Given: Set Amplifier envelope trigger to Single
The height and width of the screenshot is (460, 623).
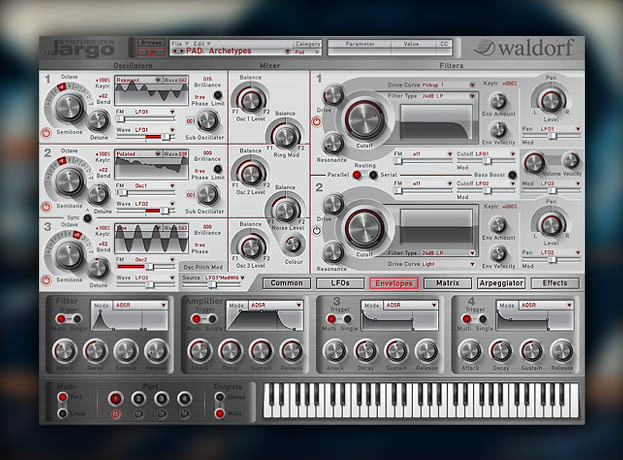Looking at the screenshot, I should point(212,319).
